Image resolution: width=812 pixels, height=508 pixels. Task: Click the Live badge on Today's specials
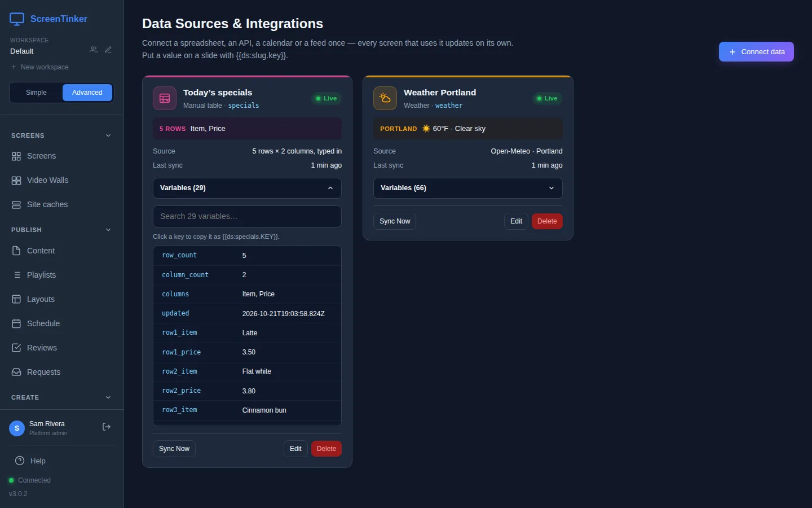click(326, 98)
